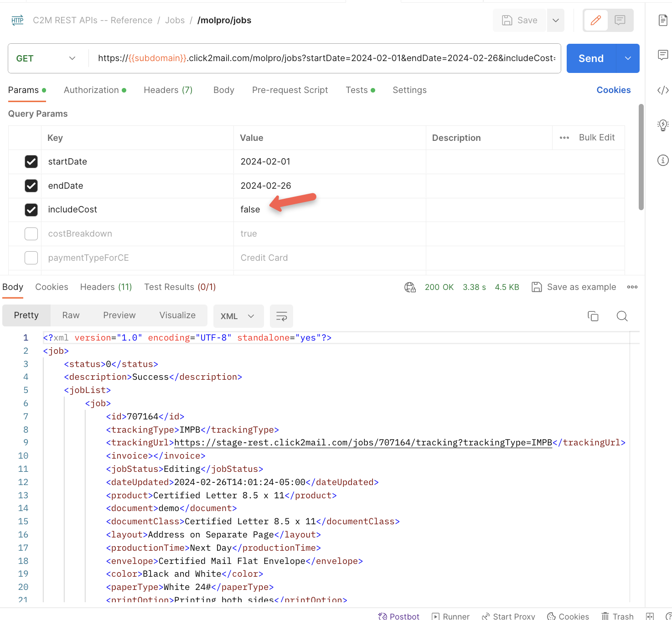Open the Raw response view
Viewport: 672px width, 620px height.
pos(71,315)
